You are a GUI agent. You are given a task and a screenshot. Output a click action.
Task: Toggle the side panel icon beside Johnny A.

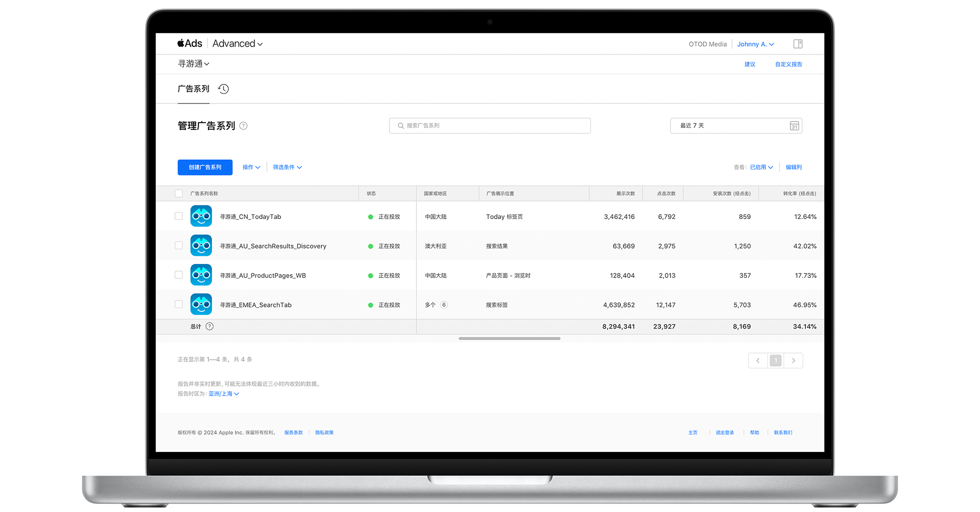(798, 44)
